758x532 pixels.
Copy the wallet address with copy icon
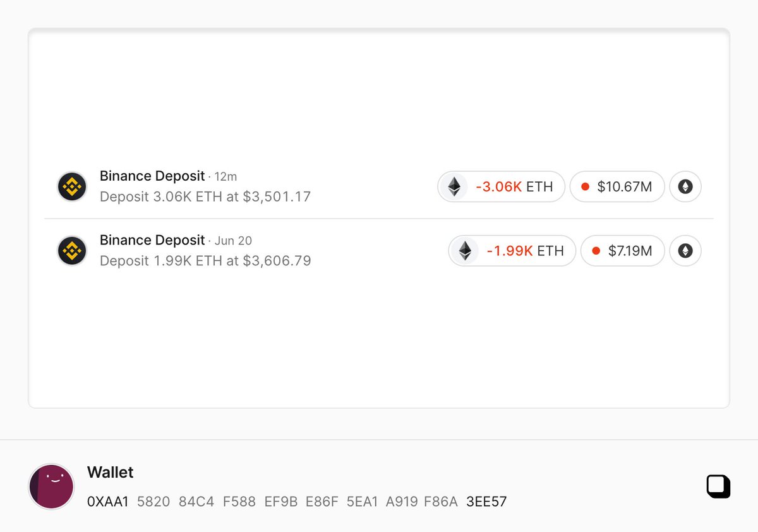pos(718,487)
